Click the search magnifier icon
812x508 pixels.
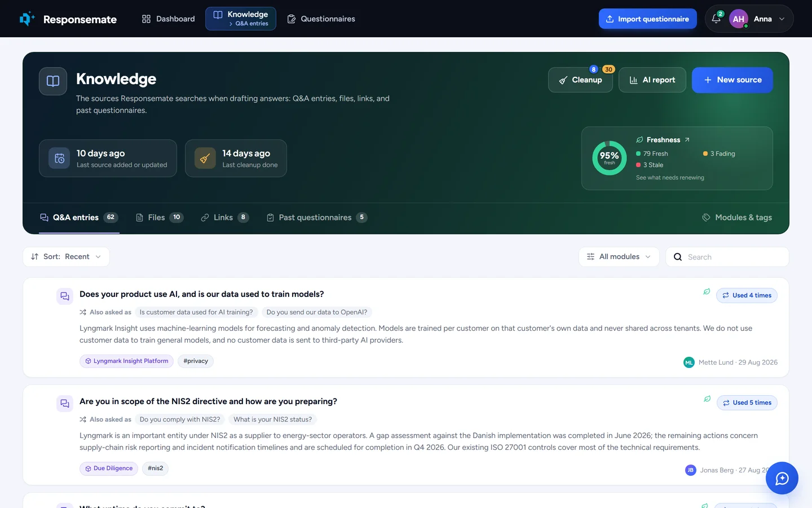coord(678,257)
